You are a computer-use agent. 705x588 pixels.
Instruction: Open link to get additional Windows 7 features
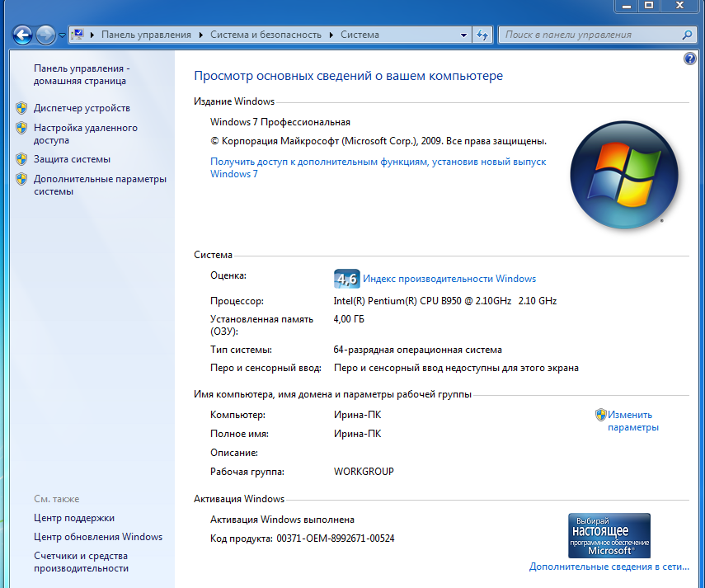click(x=378, y=167)
